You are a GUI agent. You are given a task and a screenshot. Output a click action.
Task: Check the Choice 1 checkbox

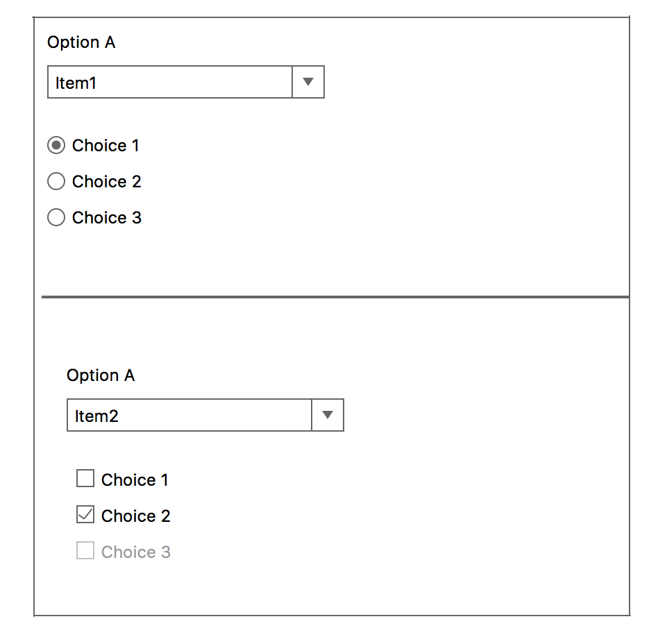[x=85, y=478]
